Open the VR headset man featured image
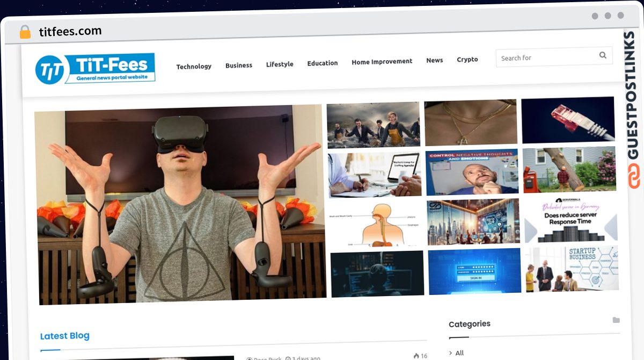 point(181,205)
